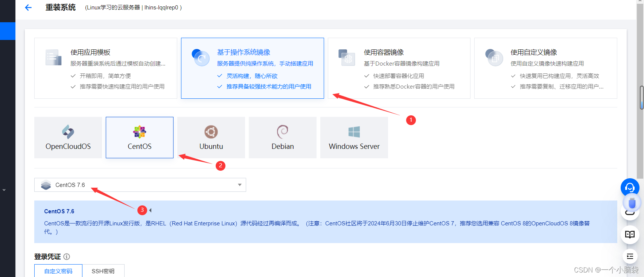Choose the CentOS system tile
644x277 pixels.
[x=140, y=138]
